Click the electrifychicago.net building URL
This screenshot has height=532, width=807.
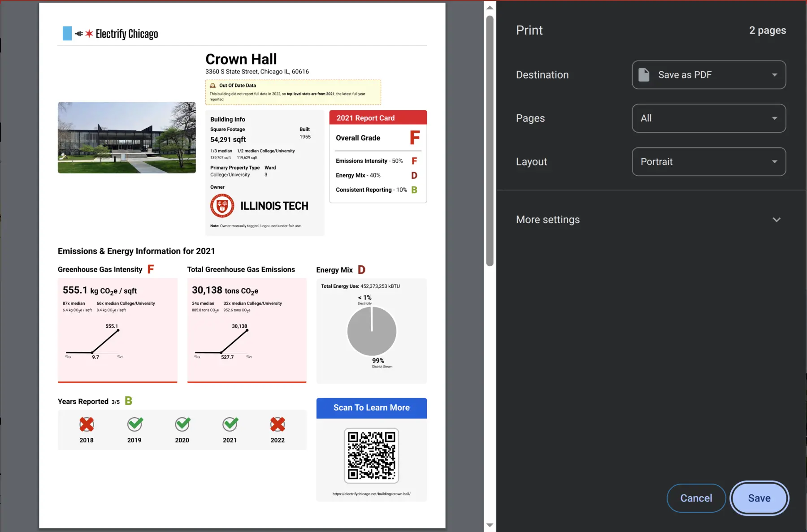(x=371, y=494)
